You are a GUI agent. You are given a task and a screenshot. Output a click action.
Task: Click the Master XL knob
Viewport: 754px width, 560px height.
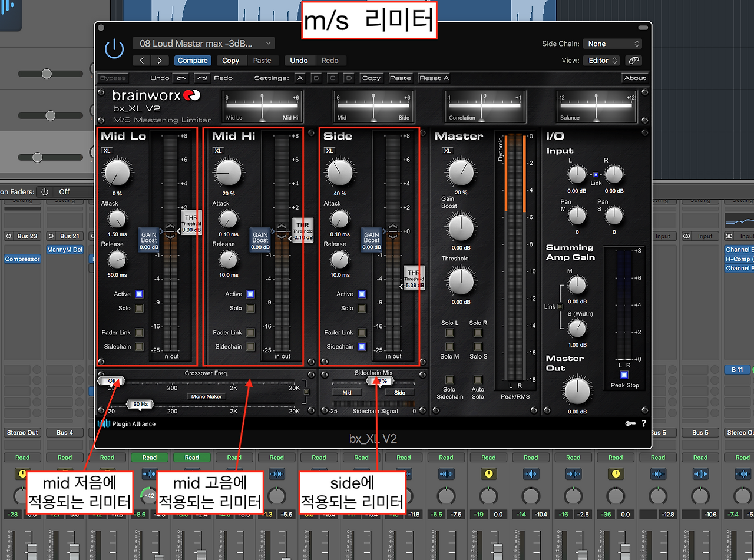(461, 173)
